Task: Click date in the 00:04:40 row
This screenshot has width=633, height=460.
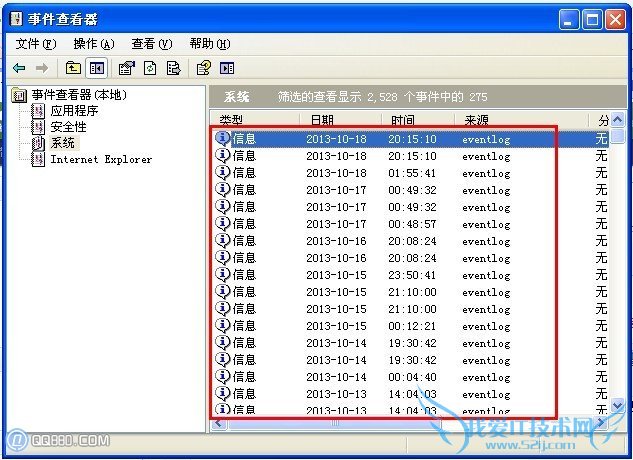Action: [x=336, y=377]
